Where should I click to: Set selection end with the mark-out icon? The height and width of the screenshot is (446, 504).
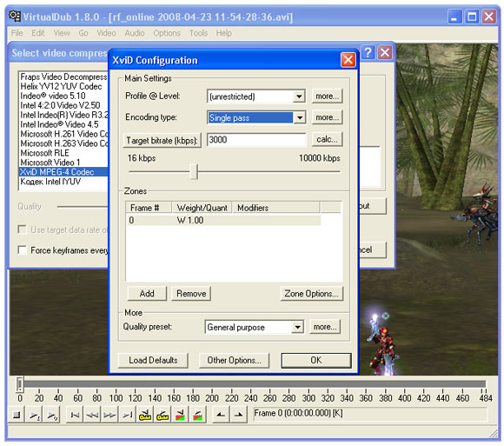click(238, 415)
